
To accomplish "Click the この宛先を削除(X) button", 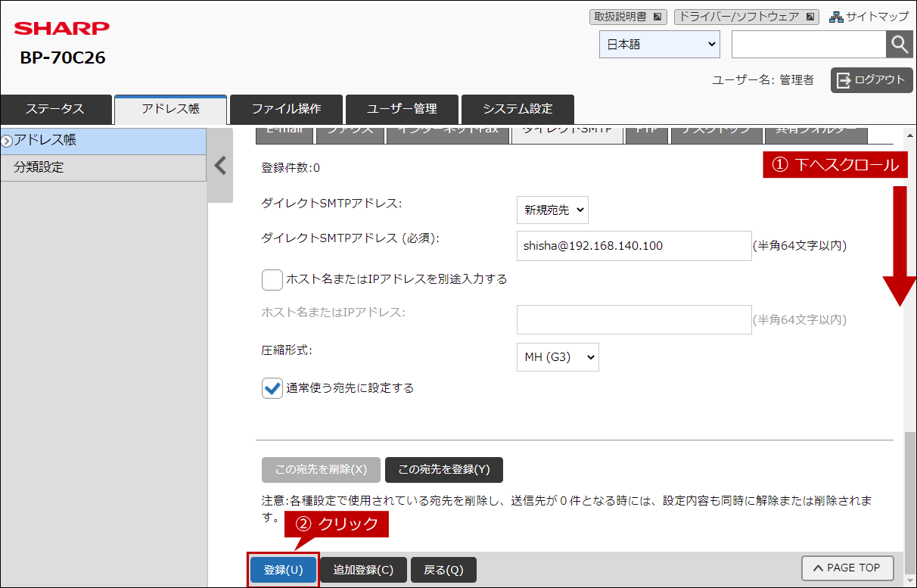I will pos(321,469).
